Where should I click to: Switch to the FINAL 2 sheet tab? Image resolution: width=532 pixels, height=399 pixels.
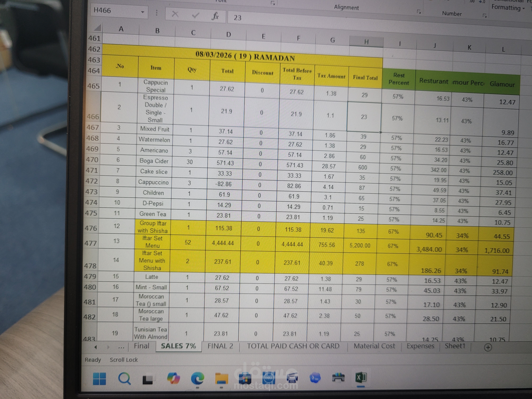click(x=220, y=346)
